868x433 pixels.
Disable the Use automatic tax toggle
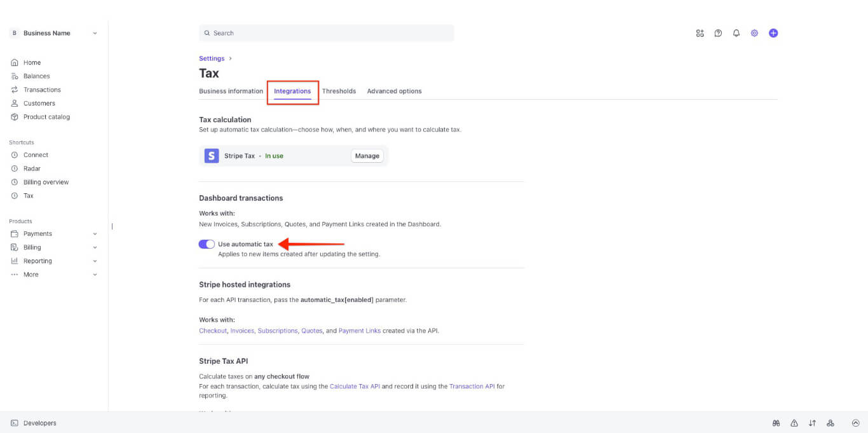tap(207, 244)
